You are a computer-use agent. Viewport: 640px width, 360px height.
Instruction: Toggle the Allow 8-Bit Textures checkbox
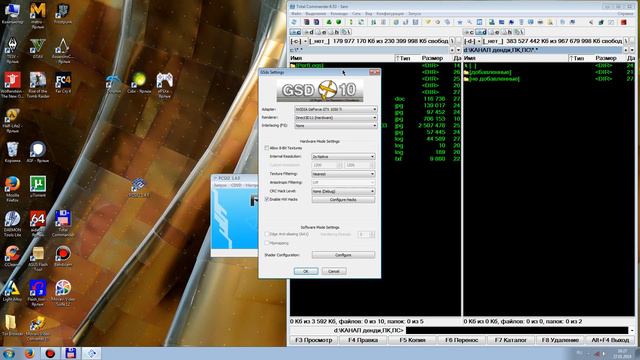point(267,148)
